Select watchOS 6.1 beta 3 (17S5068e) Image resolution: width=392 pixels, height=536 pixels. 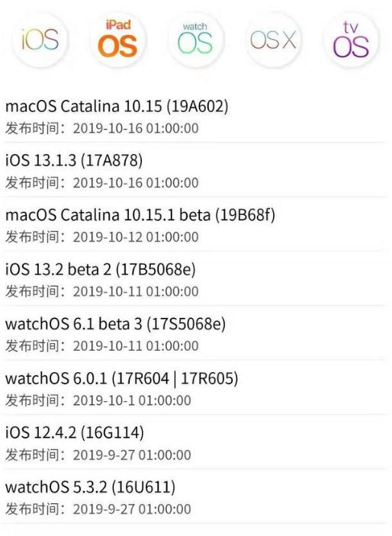coord(196,334)
